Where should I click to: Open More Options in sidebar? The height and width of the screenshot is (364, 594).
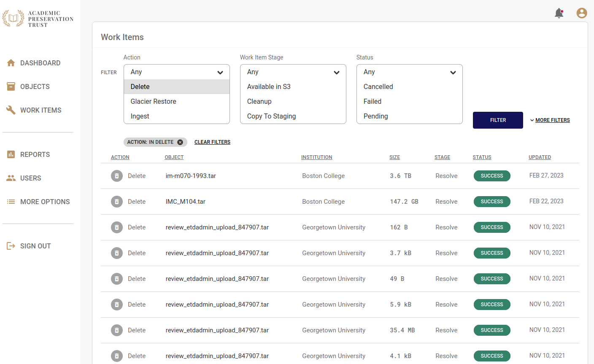point(45,202)
